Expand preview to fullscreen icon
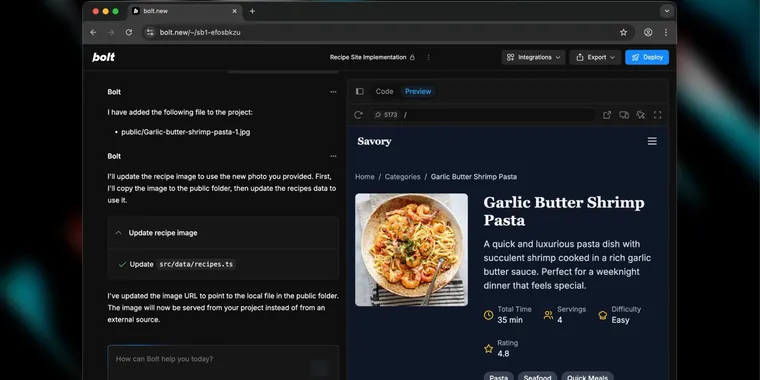 658,115
